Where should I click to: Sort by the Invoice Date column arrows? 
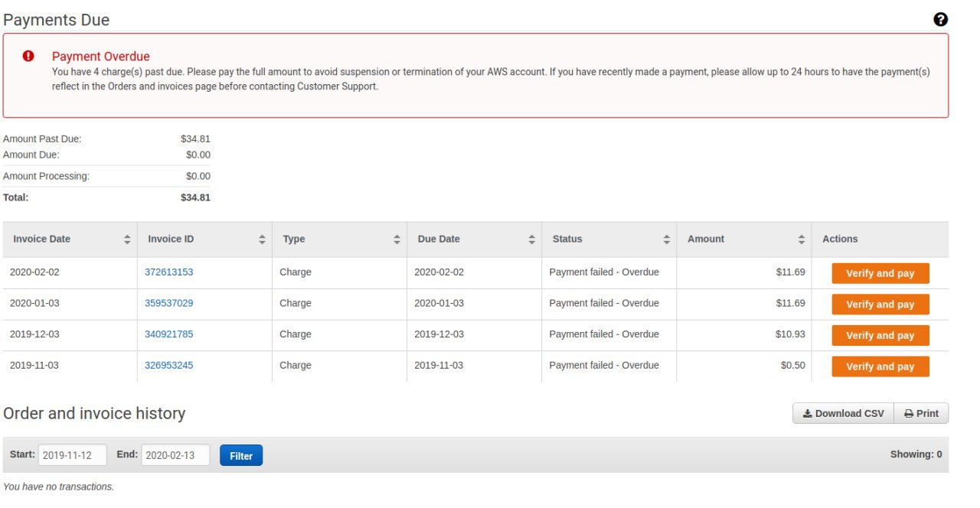point(127,239)
